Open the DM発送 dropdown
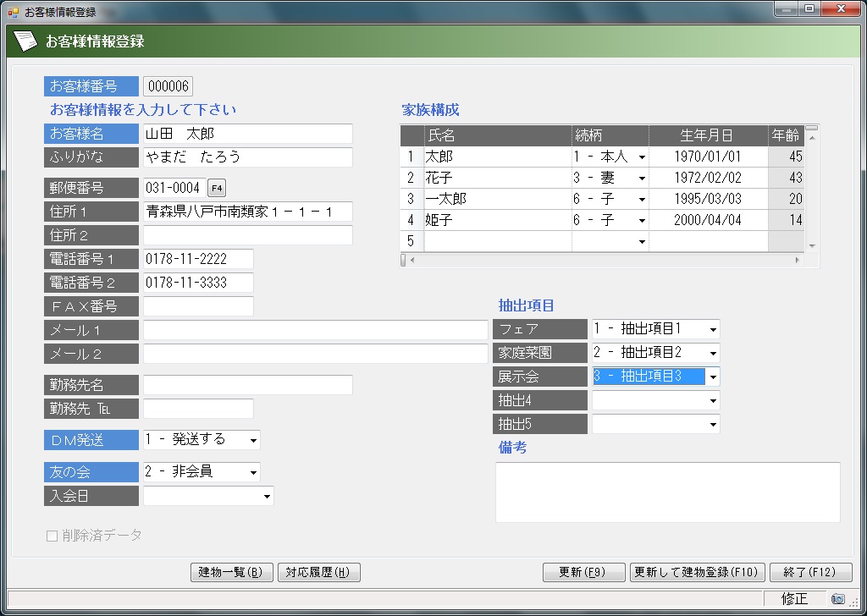 click(252, 440)
